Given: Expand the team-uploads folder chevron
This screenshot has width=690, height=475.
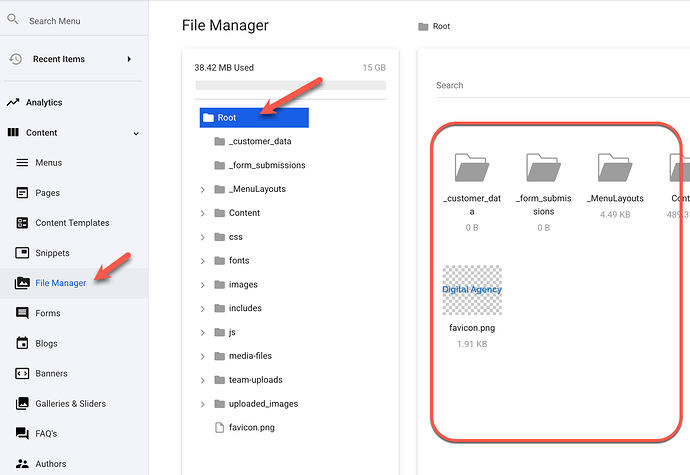Looking at the screenshot, I should [202, 380].
